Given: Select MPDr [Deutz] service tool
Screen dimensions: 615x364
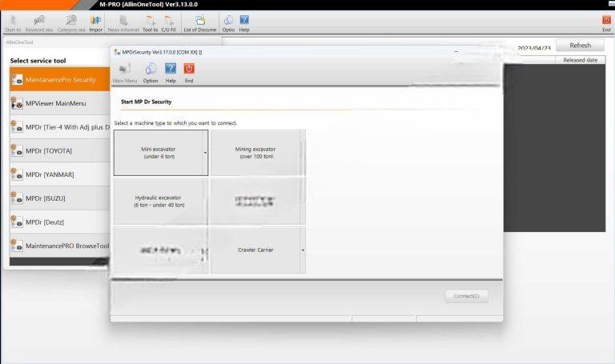Looking at the screenshot, I should [59, 222].
